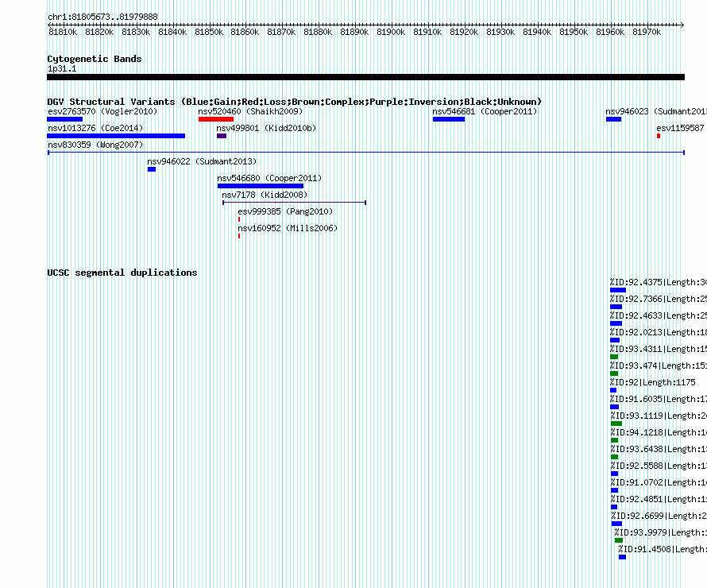Click segmental duplication %ID:92.4375 label
Screen dimensions: 707x588
tap(659, 282)
